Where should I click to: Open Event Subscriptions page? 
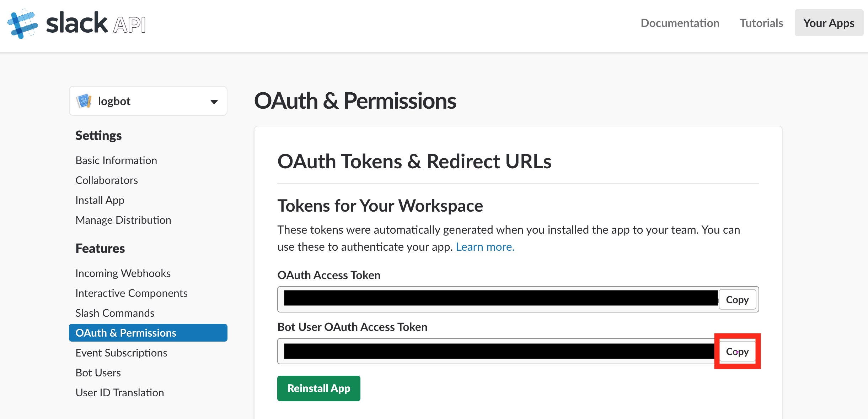point(121,353)
